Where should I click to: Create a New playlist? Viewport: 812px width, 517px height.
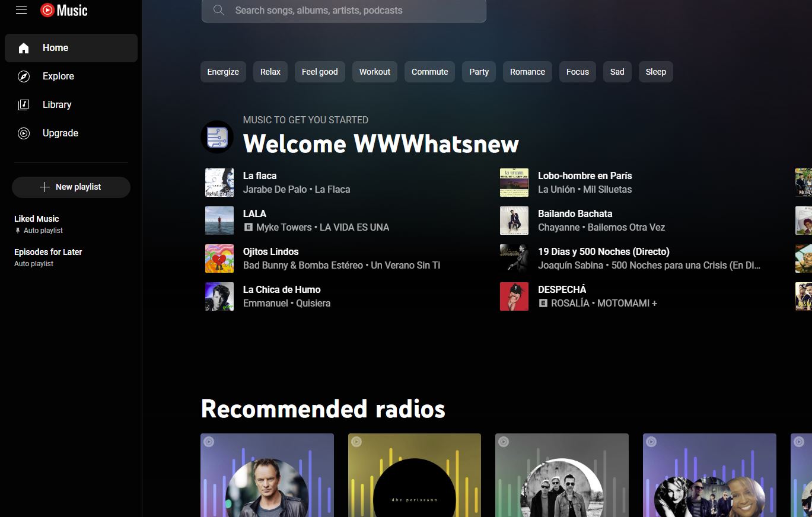[71, 187]
